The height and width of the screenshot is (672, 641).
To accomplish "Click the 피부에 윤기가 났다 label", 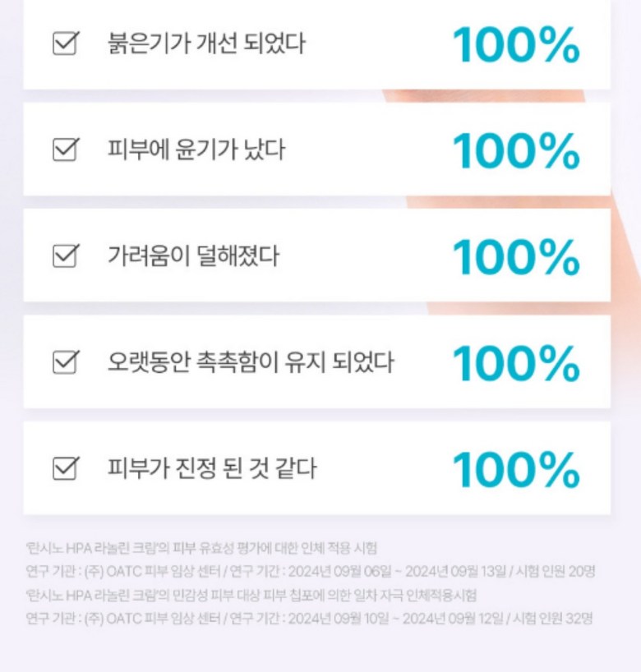I will click(x=196, y=150).
